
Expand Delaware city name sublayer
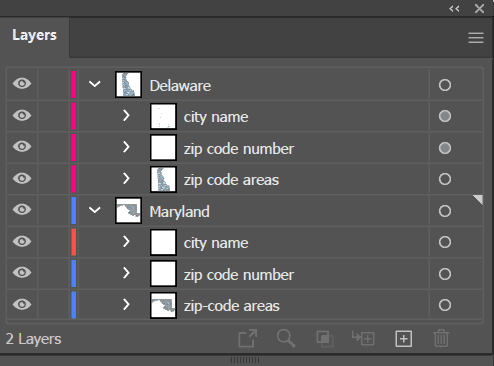coord(126,116)
